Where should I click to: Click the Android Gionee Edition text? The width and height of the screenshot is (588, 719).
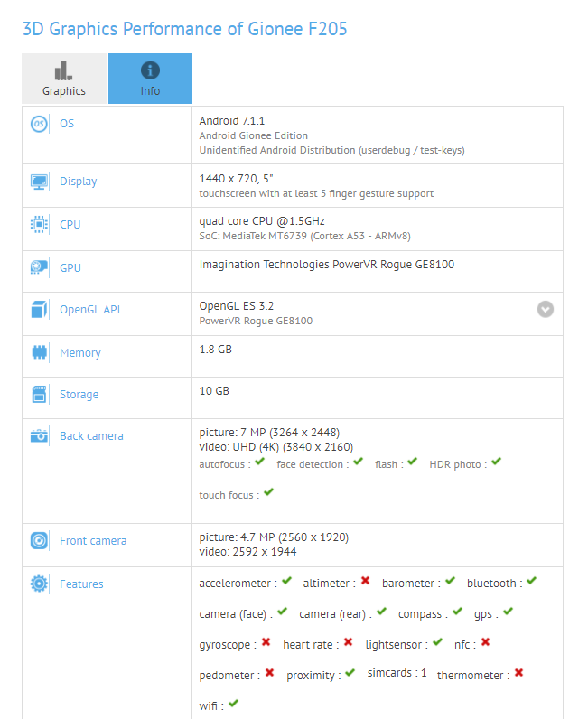254,135
